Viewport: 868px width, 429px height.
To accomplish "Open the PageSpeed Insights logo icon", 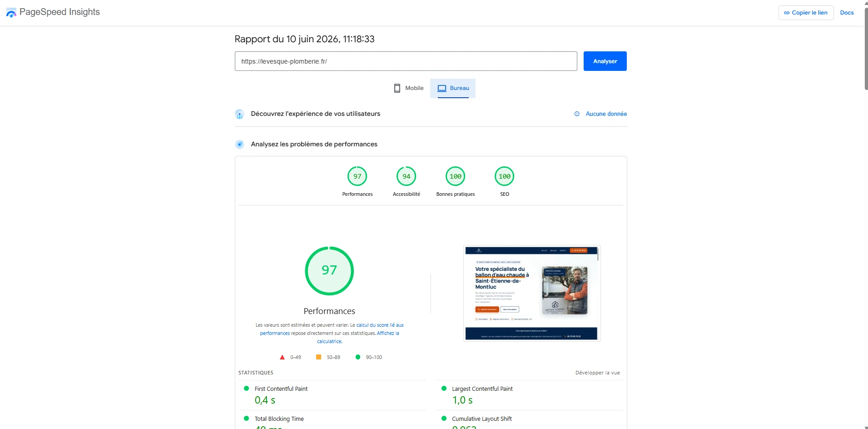I will (x=11, y=13).
